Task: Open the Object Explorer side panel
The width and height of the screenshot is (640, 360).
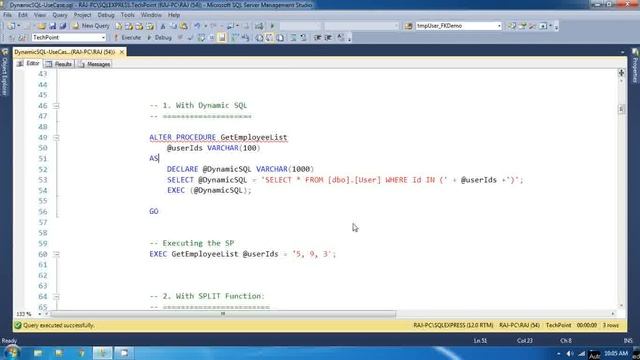Action: [5, 72]
